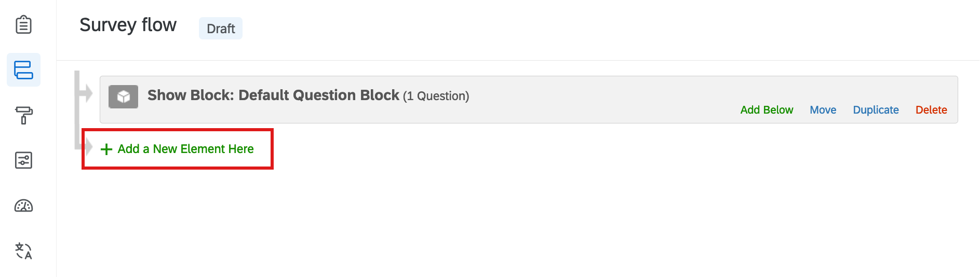Open the Translations icon in sidebar

[x=23, y=251]
